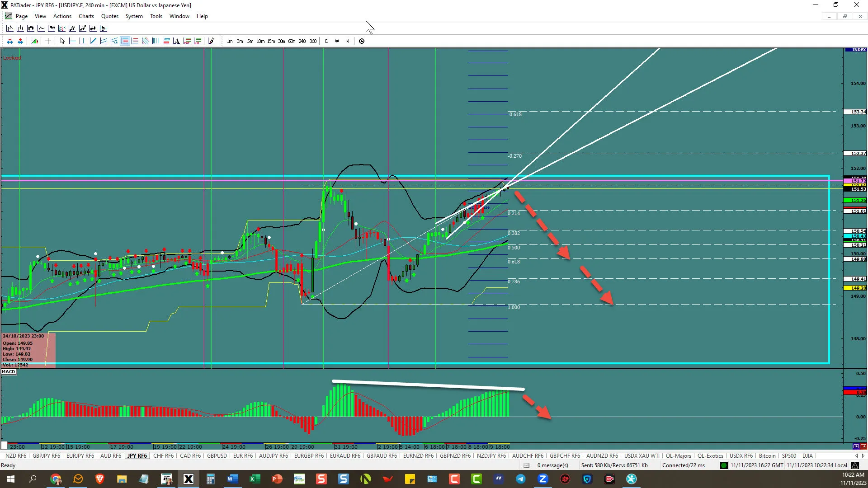868x488 pixels.
Task: Pick the trend line drawing tool
Action: click(x=93, y=41)
